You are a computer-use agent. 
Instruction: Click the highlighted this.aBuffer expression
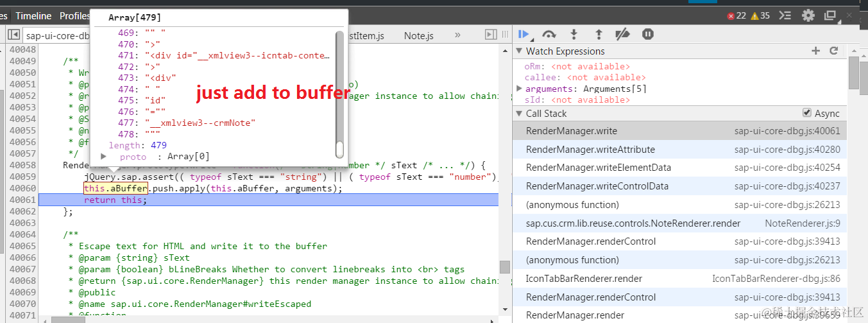coord(115,188)
